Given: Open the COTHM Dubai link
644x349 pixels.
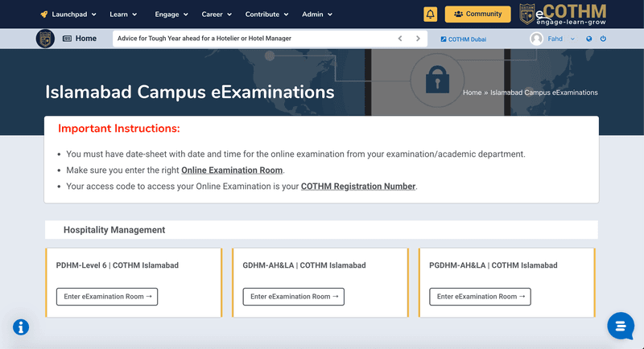Looking at the screenshot, I should coord(464,39).
